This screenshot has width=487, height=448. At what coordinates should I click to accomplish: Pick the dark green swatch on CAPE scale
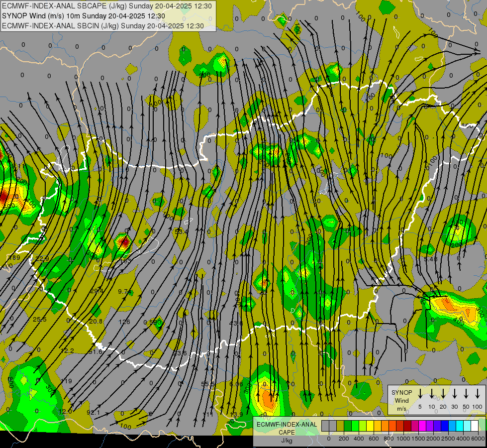point(348,426)
